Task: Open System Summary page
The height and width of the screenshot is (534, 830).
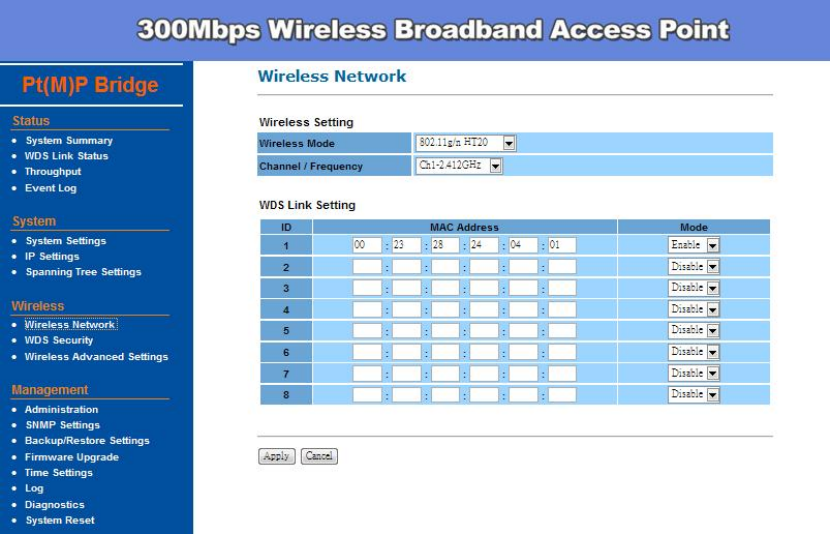Action: (x=69, y=141)
